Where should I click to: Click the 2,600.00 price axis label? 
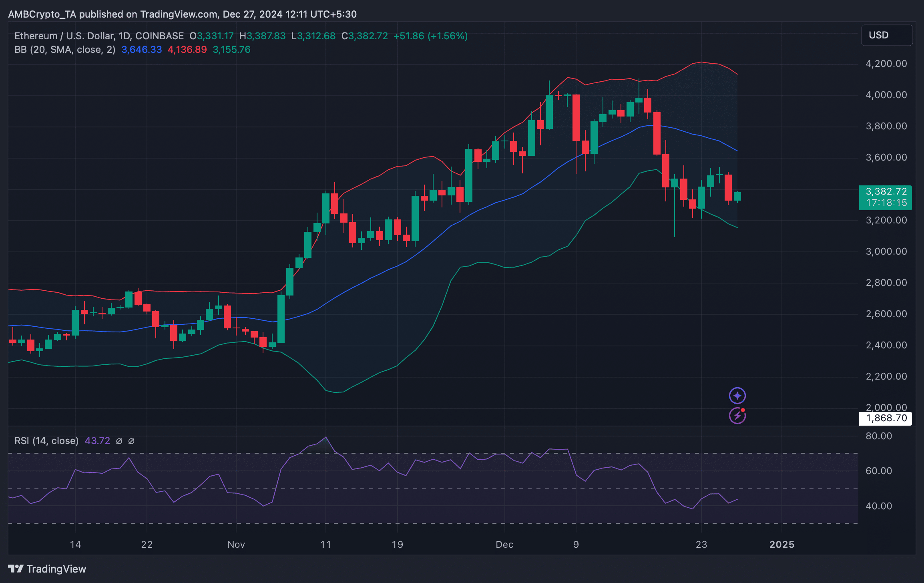(x=886, y=314)
